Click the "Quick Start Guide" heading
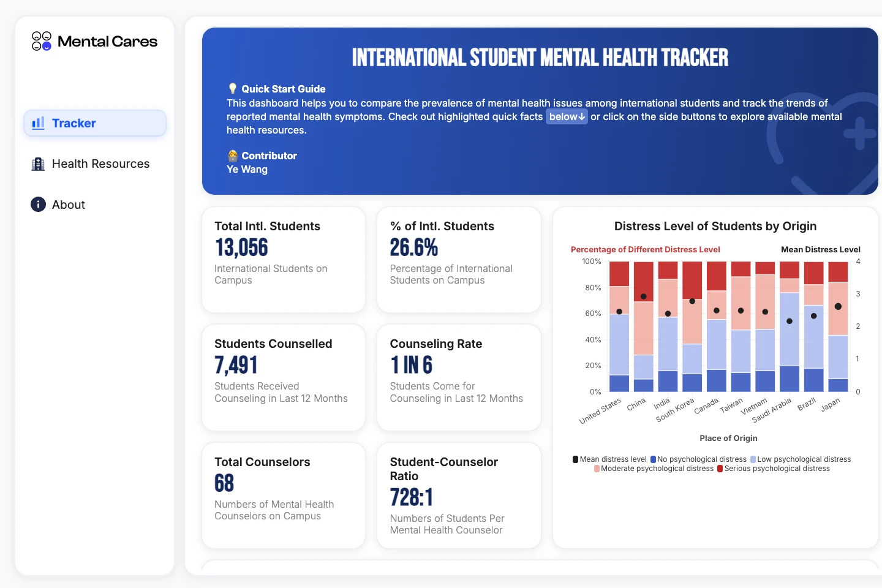Screen dimensions: 882x588 coord(284,89)
